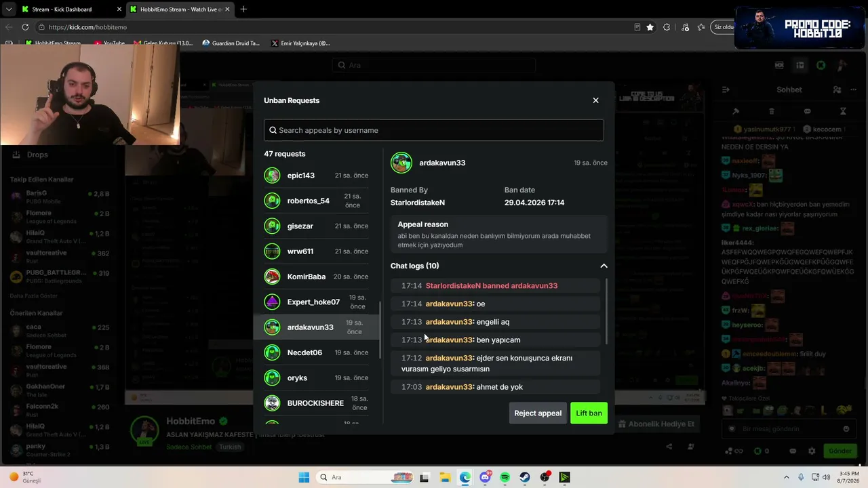This screenshot has width=868, height=488.
Task: Click the ban date 29.04.2026 17:14
Action: pos(534,203)
